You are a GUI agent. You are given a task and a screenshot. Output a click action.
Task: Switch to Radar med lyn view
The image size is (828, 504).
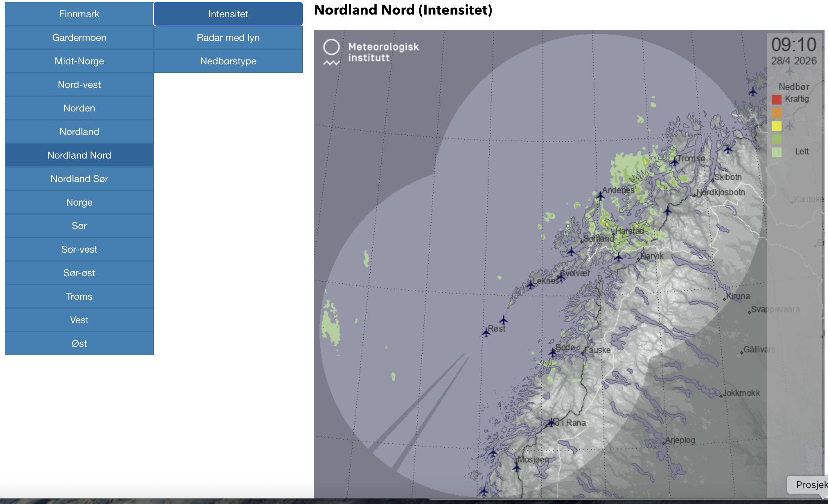(228, 37)
